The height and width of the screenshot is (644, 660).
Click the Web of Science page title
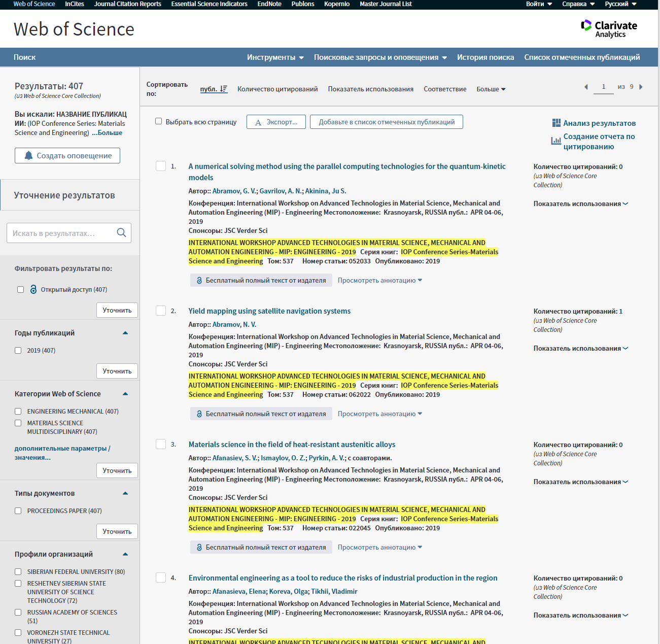74,29
